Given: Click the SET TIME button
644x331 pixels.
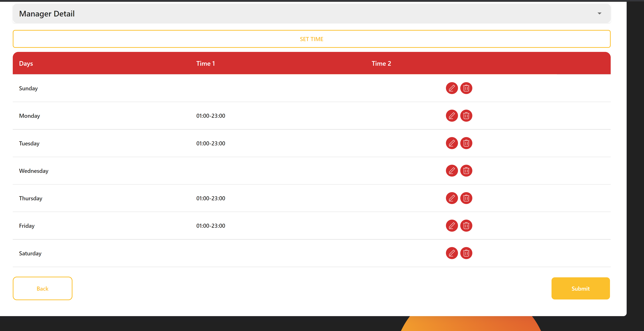Looking at the screenshot, I should (x=311, y=39).
